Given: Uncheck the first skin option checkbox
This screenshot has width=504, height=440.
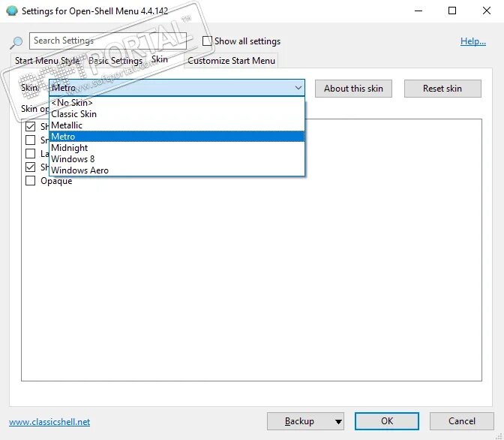Looking at the screenshot, I should tap(30, 126).
